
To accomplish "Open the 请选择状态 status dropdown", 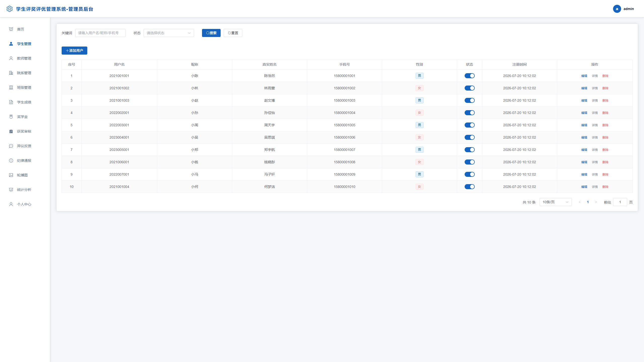I will pos(169,33).
